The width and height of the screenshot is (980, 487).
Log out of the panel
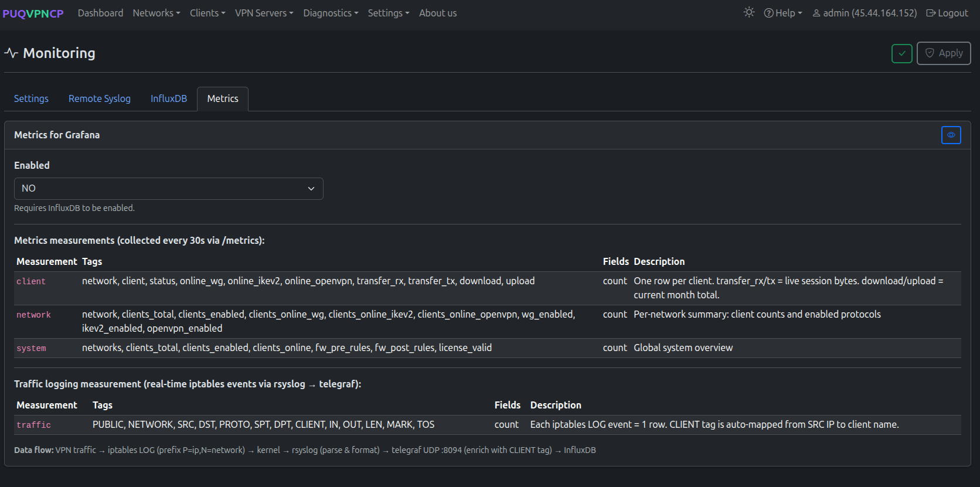947,13
